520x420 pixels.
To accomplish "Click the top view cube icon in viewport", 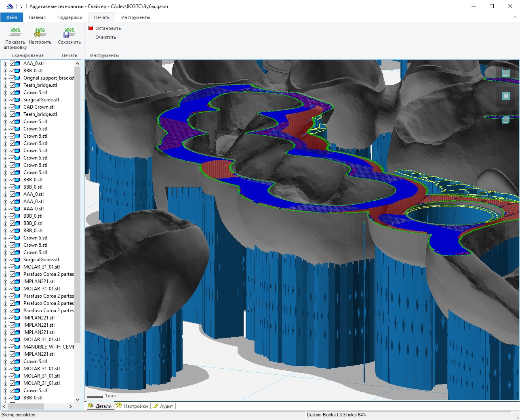I will pyautogui.click(x=505, y=72).
